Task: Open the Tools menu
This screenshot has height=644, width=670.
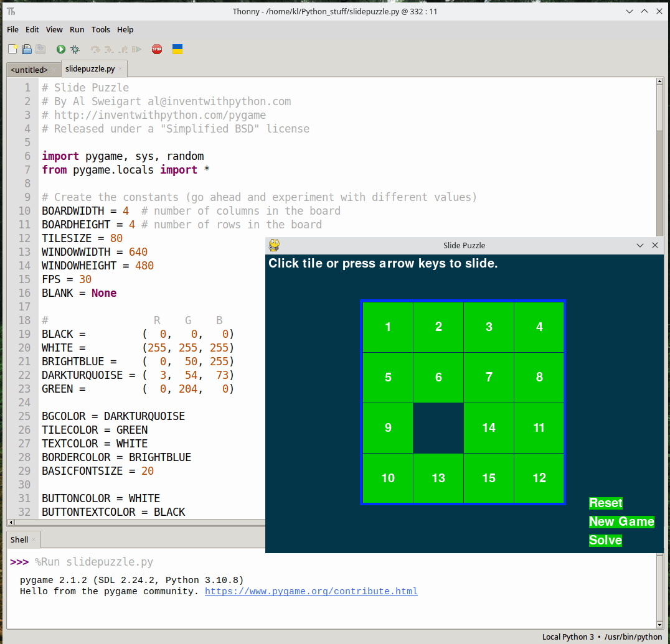Action: [x=100, y=29]
